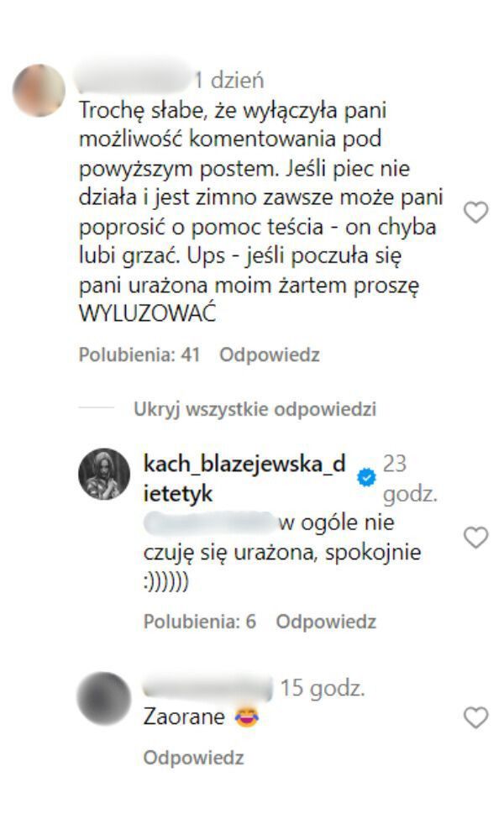Click the '23 godz.' timestamp

(410, 479)
